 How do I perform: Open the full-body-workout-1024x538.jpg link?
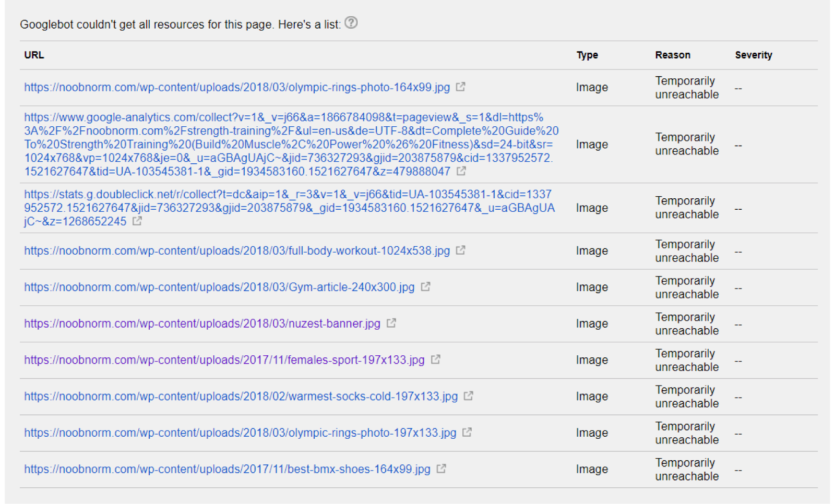tap(237, 250)
